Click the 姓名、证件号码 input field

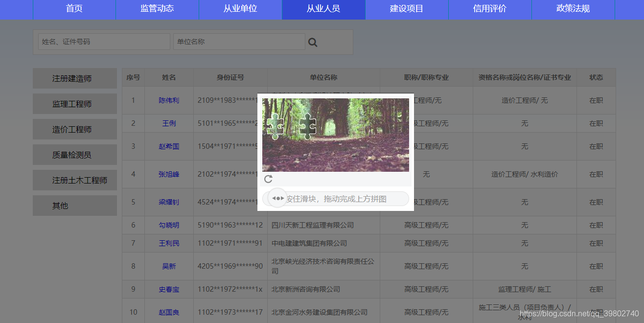(x=103, y=42)
